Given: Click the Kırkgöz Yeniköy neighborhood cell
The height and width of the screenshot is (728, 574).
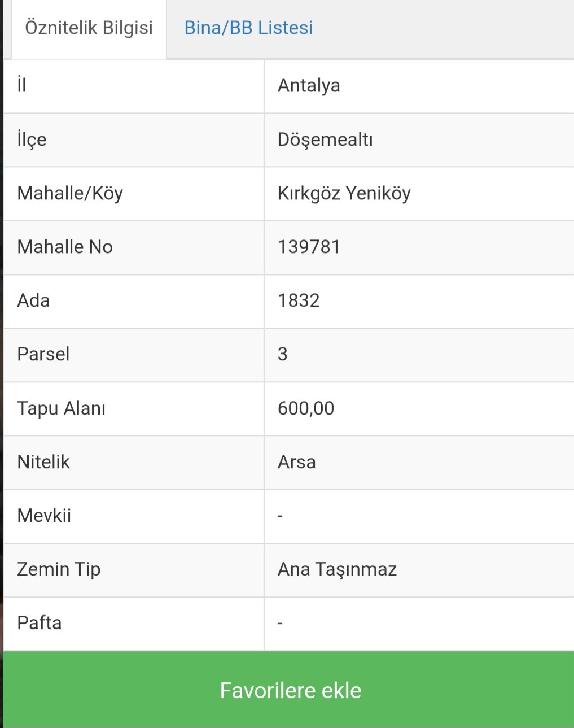Looking at the screenshot, I should pyautogui.click(x=419, y=194).
